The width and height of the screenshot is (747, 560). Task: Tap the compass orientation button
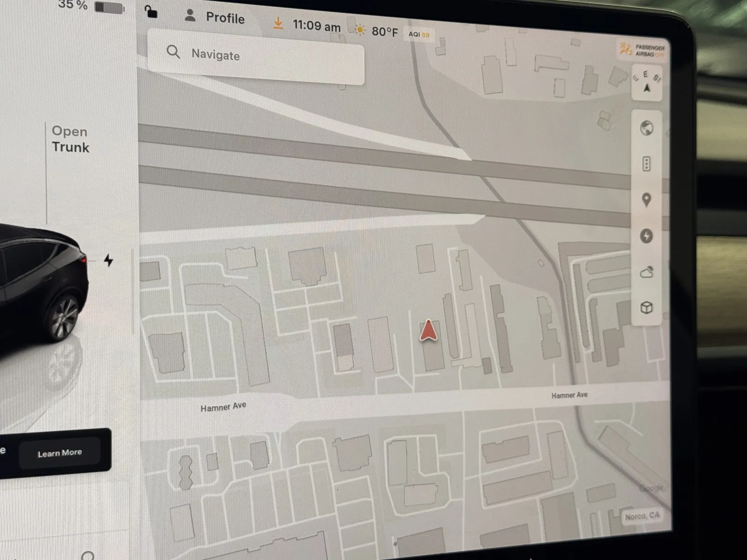tap(647, 82)
